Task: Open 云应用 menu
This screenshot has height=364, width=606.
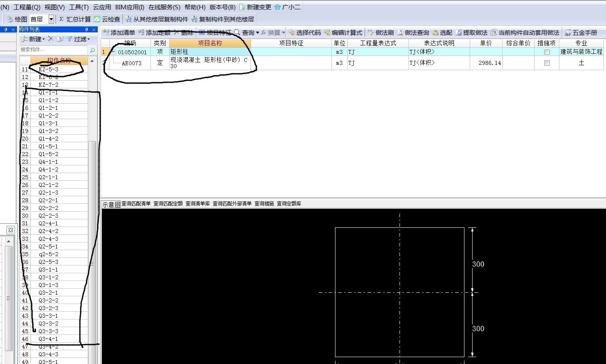Action: point(102,7)
